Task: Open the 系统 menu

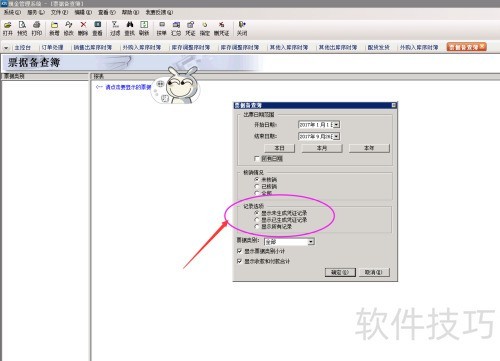Action: click(x=12, y=12)
